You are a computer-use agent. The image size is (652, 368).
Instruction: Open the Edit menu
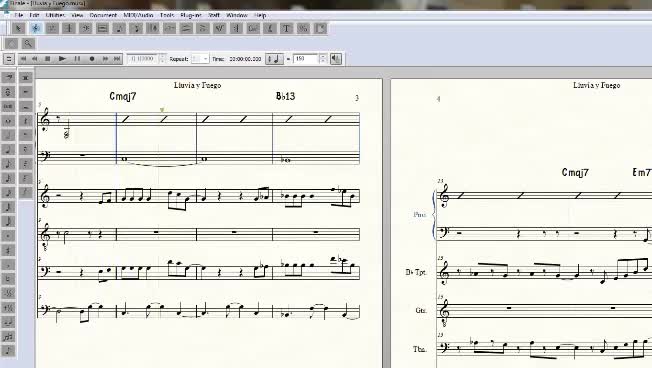pos(35,15)
